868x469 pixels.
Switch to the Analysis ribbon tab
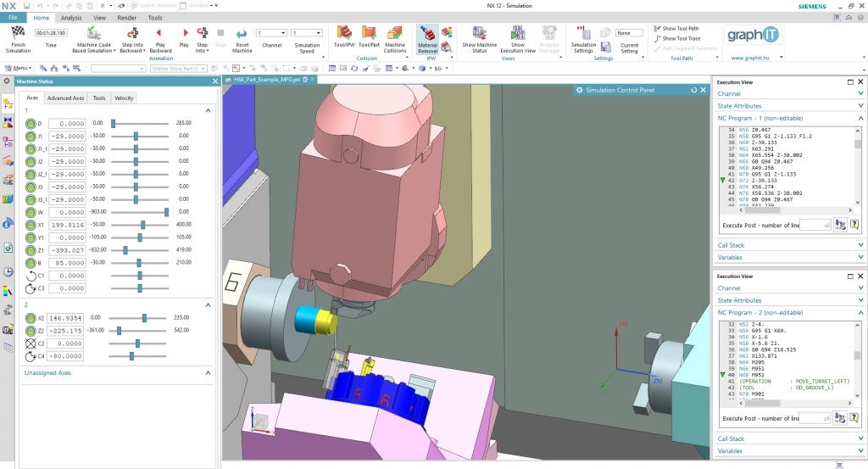(72, 17)
